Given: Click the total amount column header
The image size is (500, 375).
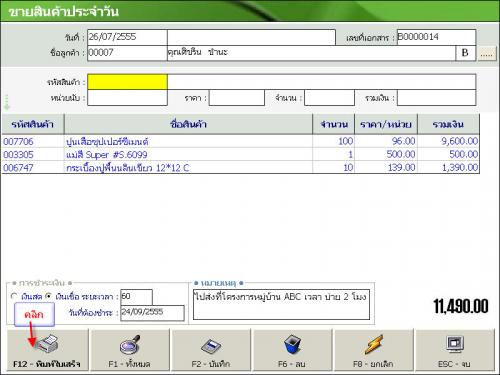Looking at the screenshot, I should point(448,124).
